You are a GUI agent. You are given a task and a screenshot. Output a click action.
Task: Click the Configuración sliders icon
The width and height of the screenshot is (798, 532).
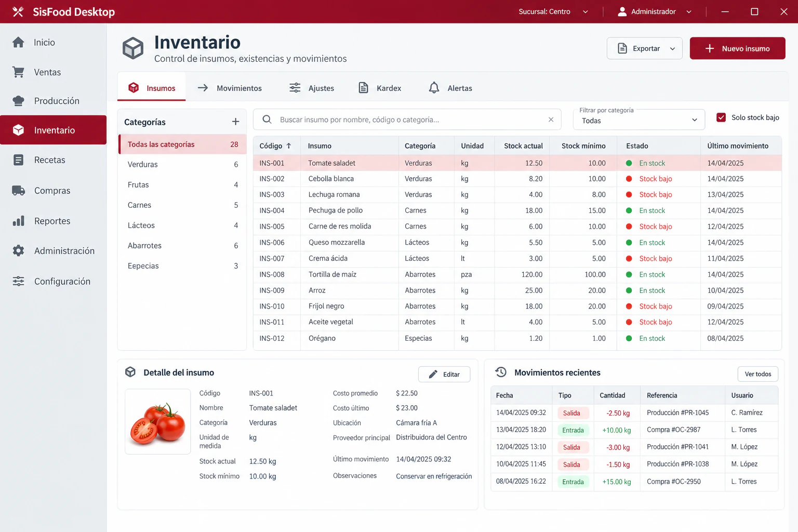pos(18,281)
